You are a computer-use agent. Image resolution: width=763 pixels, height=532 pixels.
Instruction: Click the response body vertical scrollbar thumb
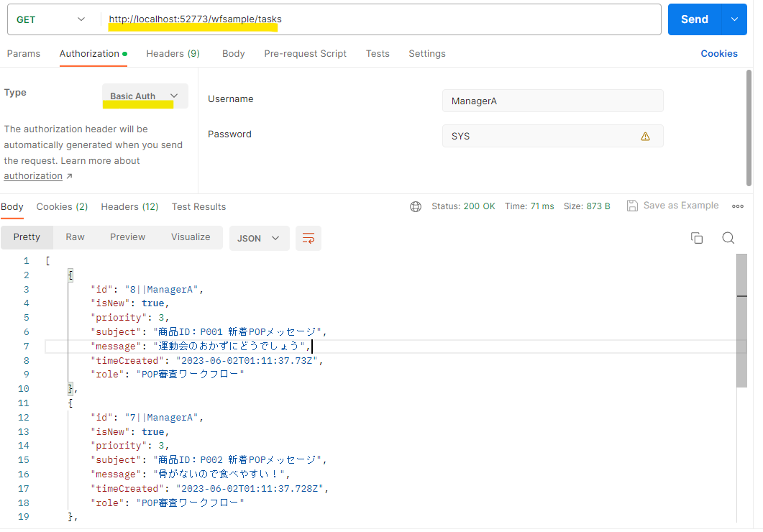pos(741,321)
